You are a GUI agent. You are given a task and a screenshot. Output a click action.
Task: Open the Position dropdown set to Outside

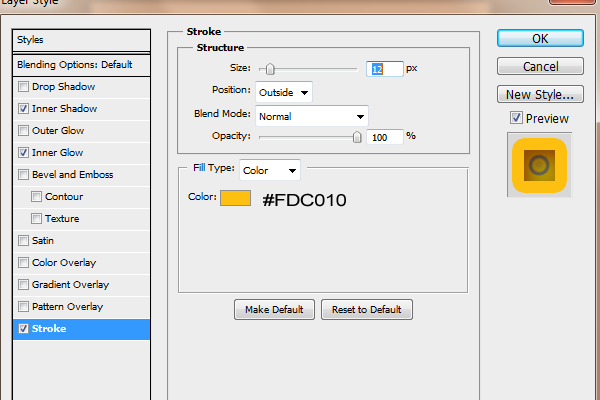pos(284,92)
